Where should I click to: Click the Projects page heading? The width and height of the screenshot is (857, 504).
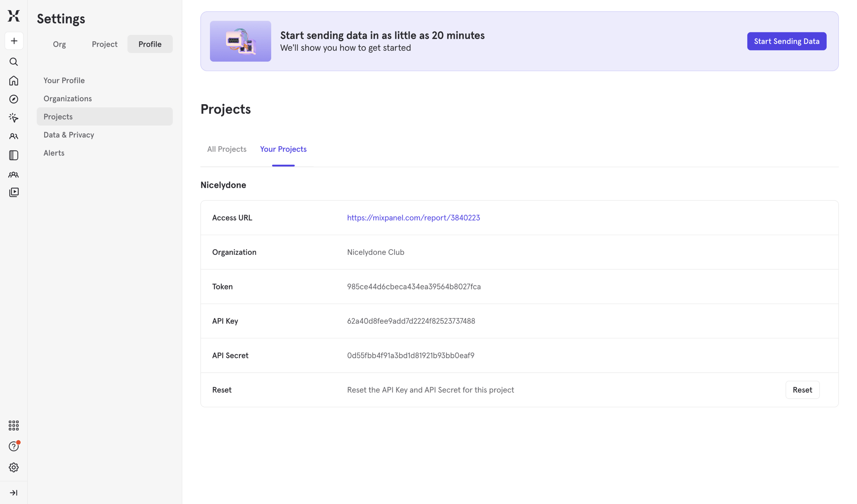click(226, 109)
